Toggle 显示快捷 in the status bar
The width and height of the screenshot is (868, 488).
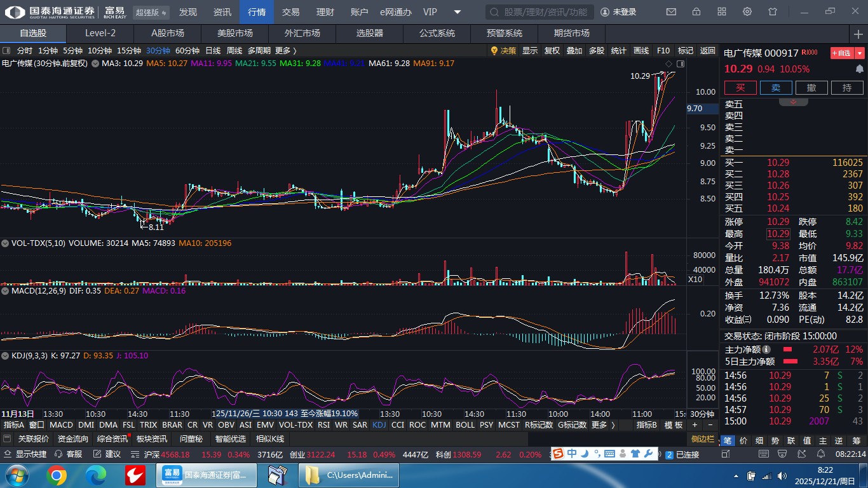[x=25, y=454]
